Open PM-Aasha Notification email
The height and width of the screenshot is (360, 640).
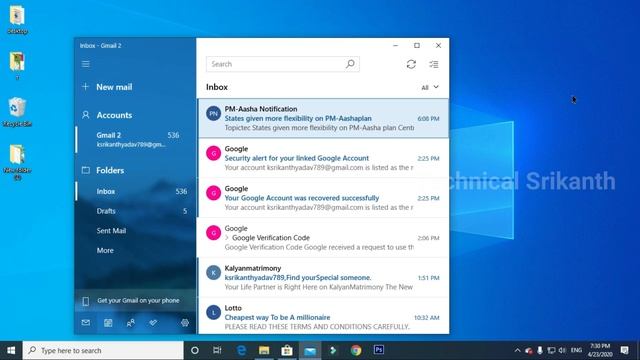323,118
